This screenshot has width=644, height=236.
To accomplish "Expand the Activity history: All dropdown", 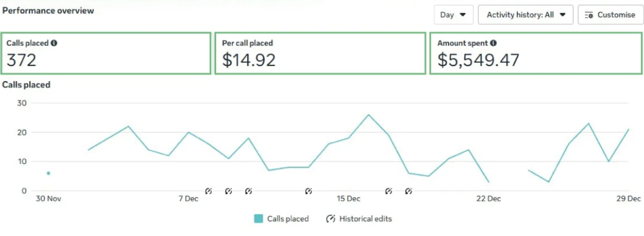I will pos(525,15).
